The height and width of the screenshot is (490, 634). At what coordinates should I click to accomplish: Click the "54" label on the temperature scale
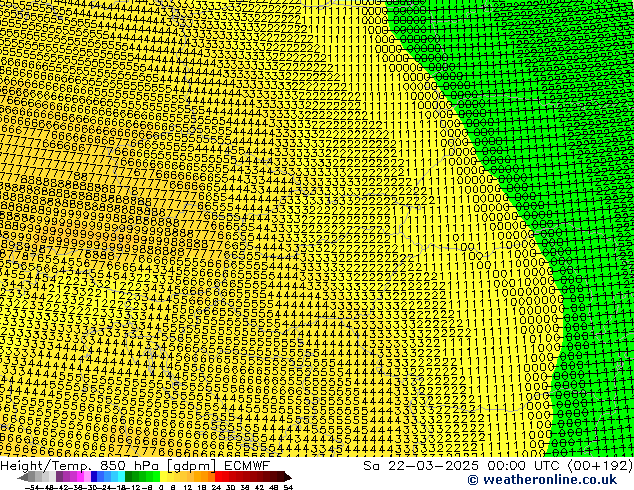click(x=288, y=487)
